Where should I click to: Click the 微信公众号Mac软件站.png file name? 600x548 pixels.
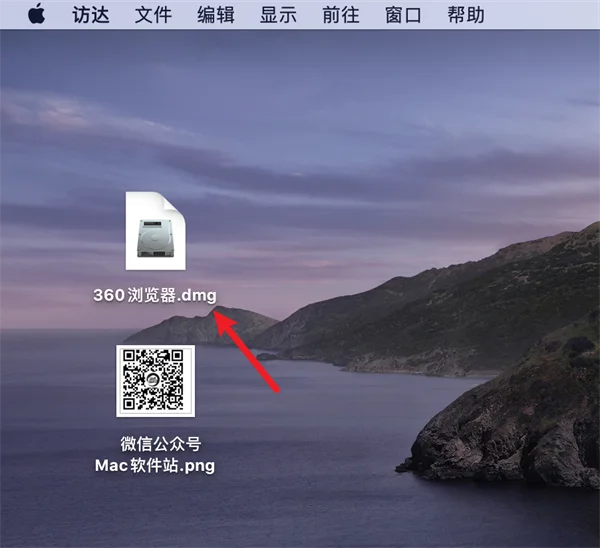point(155,455)
